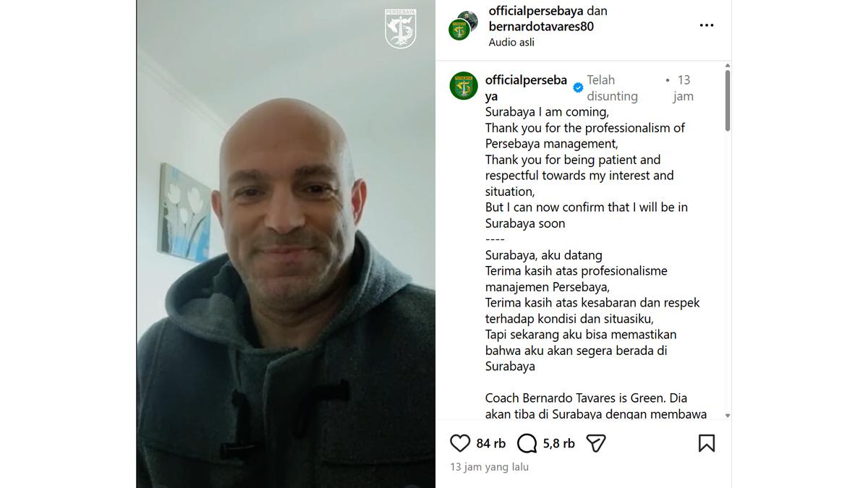Open comments via speech bubble icon
The image size is (868, 488).
tap(527, 443)
